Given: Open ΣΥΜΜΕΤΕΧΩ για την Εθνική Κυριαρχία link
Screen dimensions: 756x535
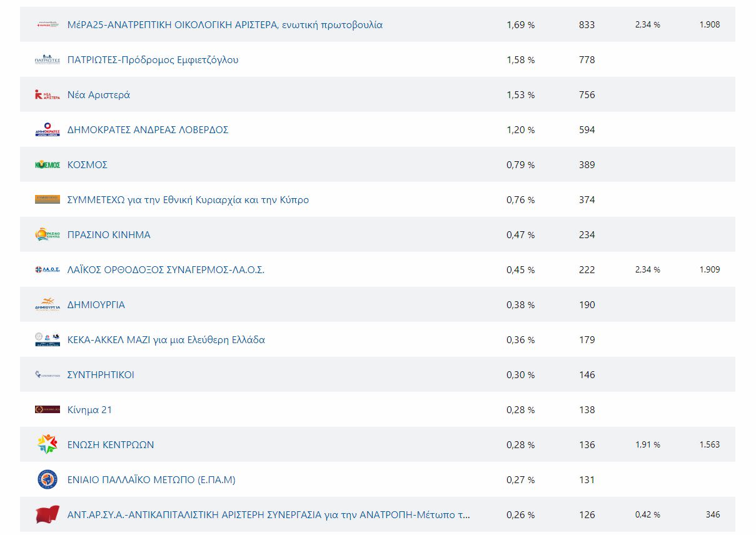Looking at the screenshot, I should coord(188,200).
